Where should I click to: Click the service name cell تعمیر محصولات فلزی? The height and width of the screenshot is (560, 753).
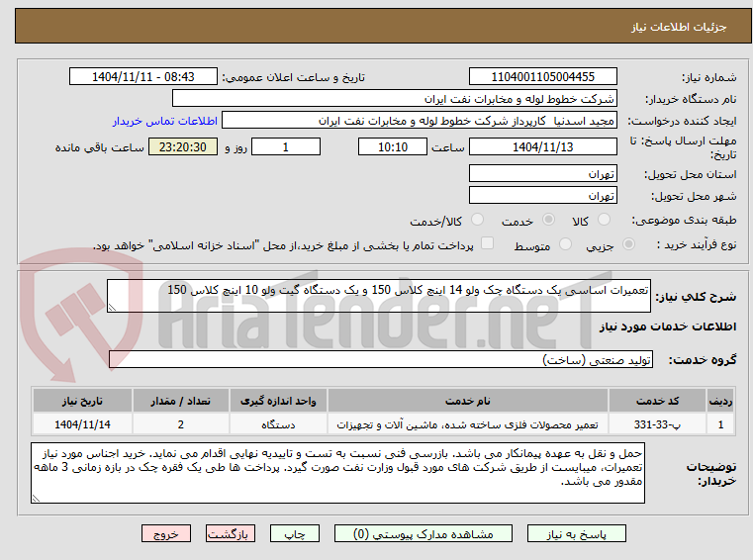467,424
